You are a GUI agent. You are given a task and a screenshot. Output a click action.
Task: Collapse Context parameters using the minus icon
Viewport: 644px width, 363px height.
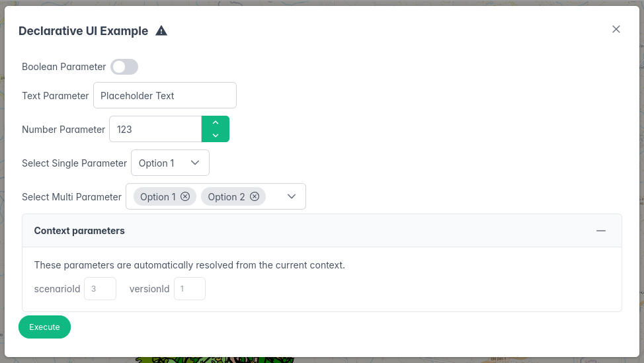coord(601,231)
